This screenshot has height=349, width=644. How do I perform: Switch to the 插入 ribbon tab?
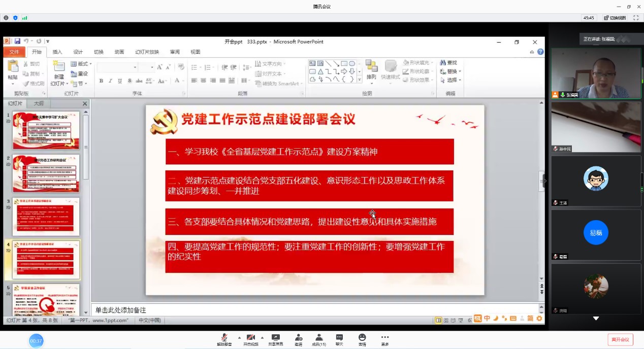tap(57, 52)
